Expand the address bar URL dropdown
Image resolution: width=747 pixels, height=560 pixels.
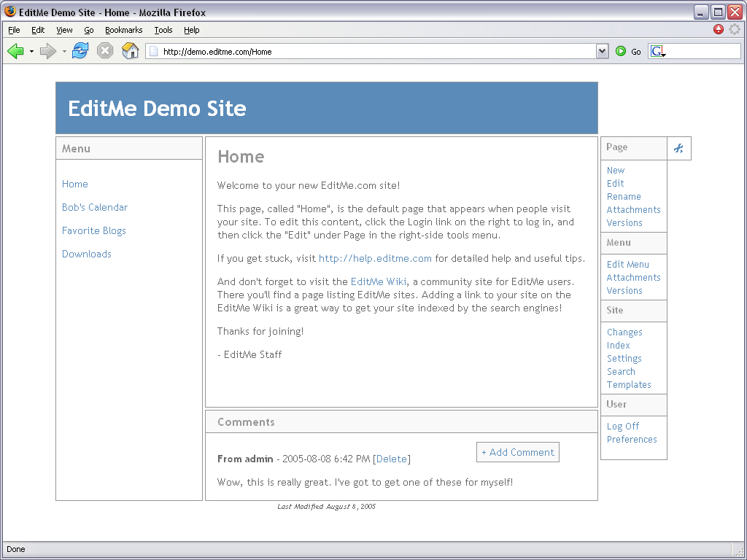[x=602, y=52]
